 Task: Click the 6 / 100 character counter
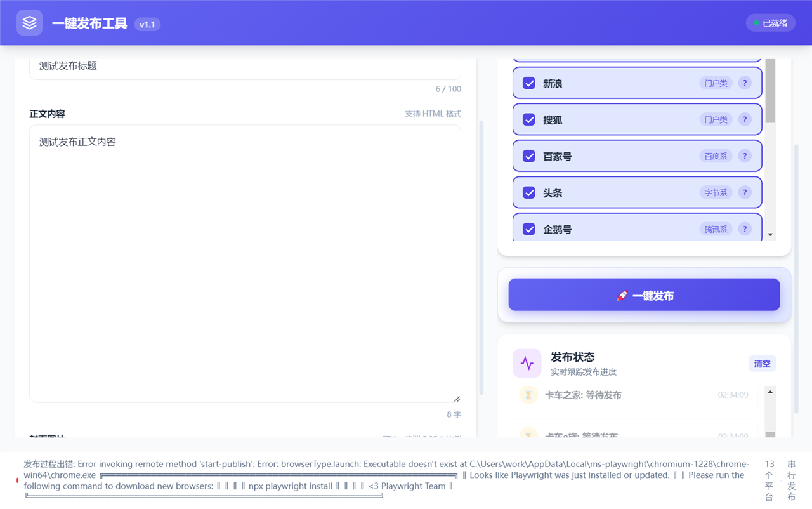click(449, 89)
